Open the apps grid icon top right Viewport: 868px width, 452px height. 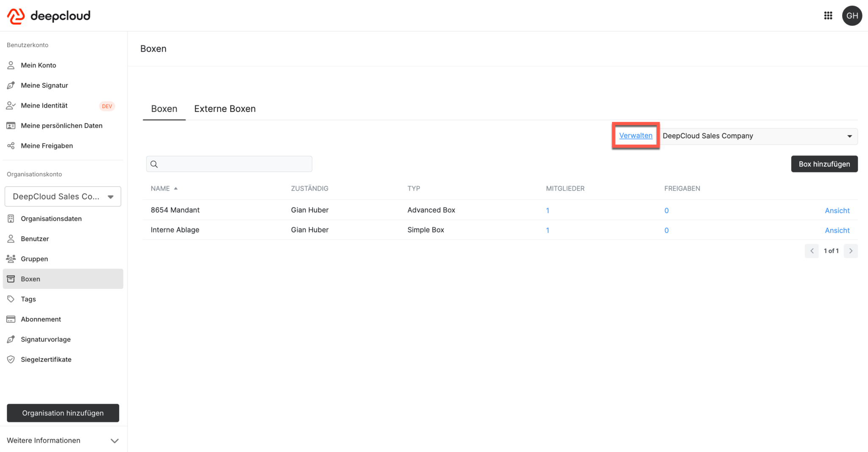[x=828, y=16]
